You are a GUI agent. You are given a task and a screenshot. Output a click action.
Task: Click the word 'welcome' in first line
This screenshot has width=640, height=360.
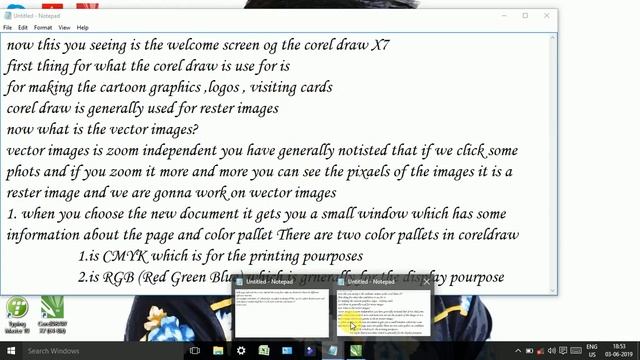coord(194,44)
